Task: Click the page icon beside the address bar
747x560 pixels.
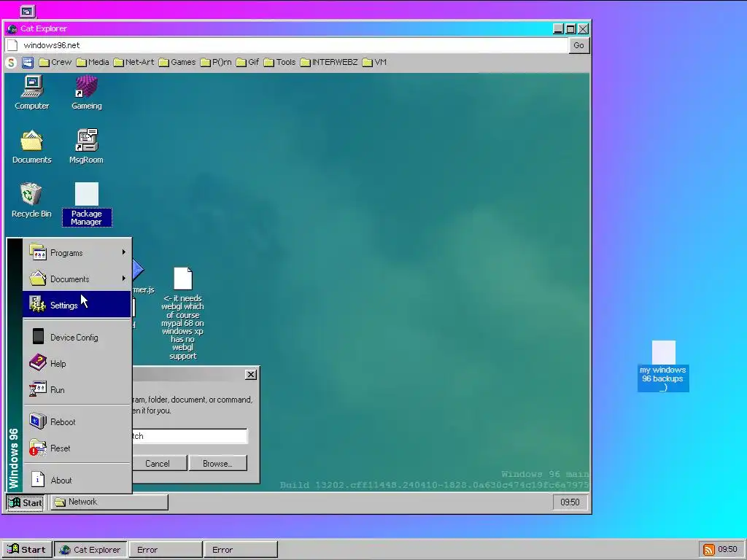Action: (x=13, y=45)
